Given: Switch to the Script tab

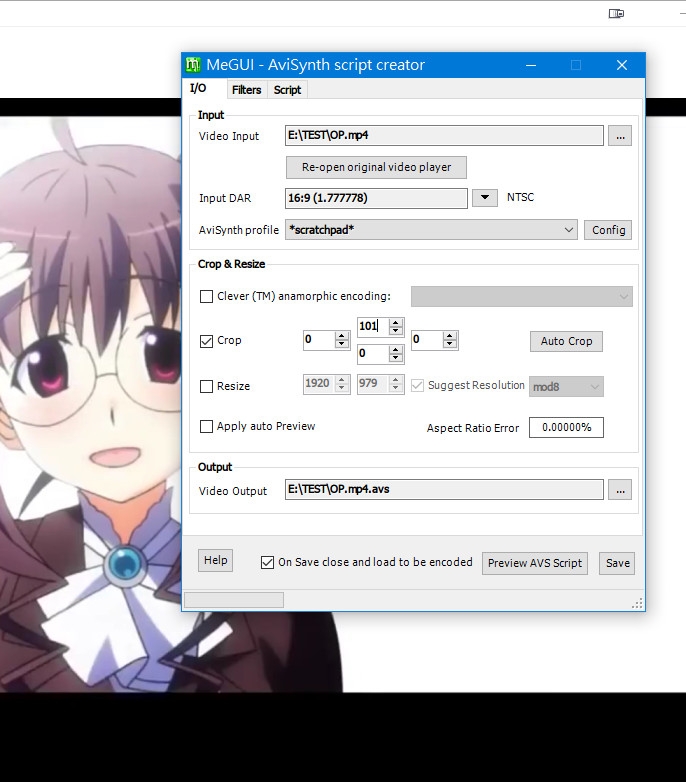Looking at the screenshot, I should point(287,90).
